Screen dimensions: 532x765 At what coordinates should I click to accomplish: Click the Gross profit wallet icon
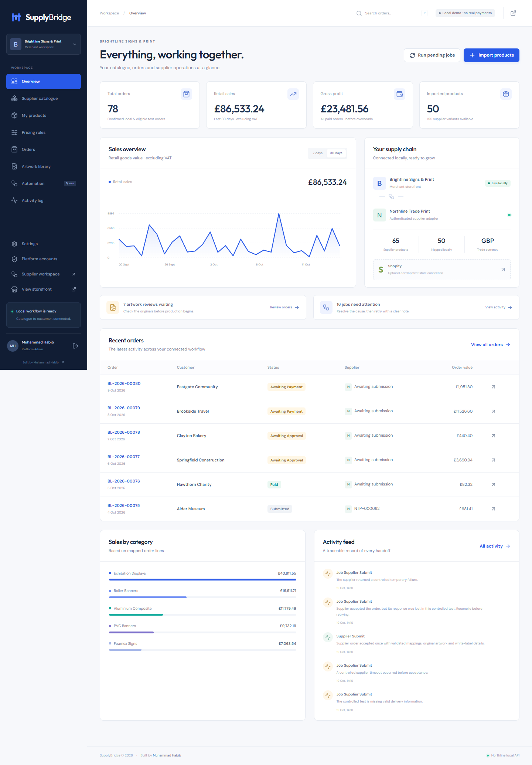[x=399, y=94]
